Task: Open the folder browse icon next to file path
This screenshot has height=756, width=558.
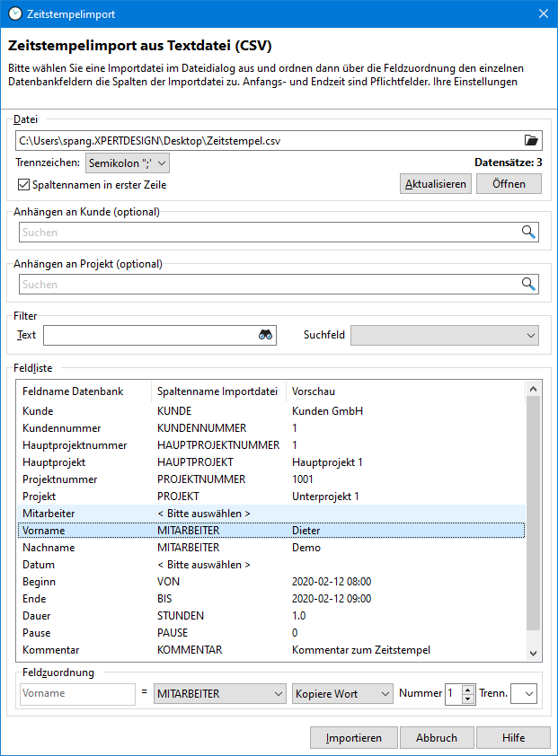Action: point(532,140)
